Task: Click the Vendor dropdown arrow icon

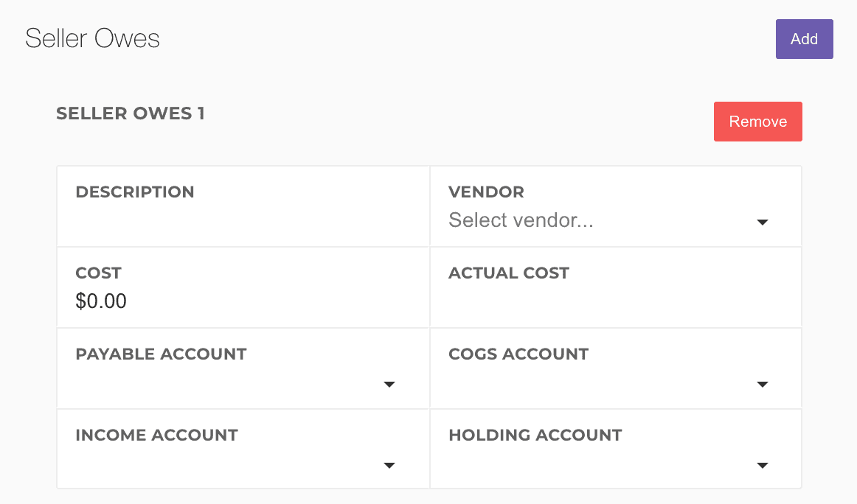Action: coord(763,222)
